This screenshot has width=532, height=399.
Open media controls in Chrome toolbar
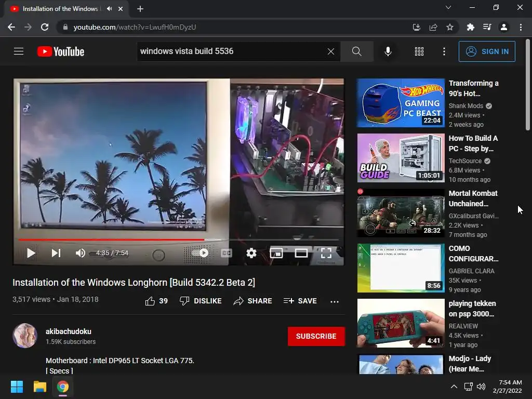pyautogui.click(x=487, y=27)
